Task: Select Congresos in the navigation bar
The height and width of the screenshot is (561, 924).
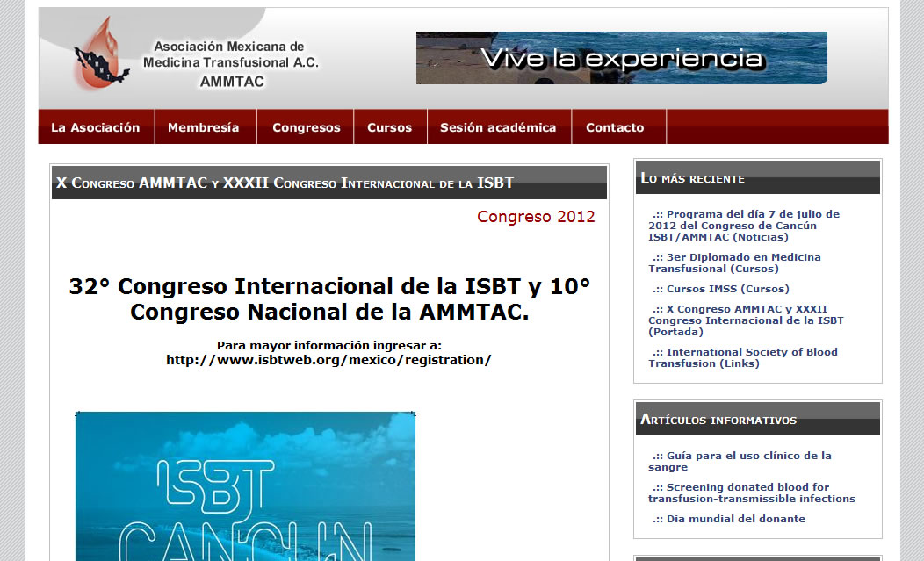Action: [x=306, y=127]
